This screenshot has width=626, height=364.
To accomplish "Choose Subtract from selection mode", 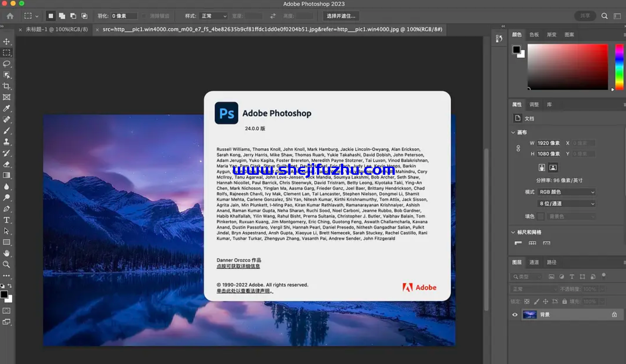I will 73,16.
